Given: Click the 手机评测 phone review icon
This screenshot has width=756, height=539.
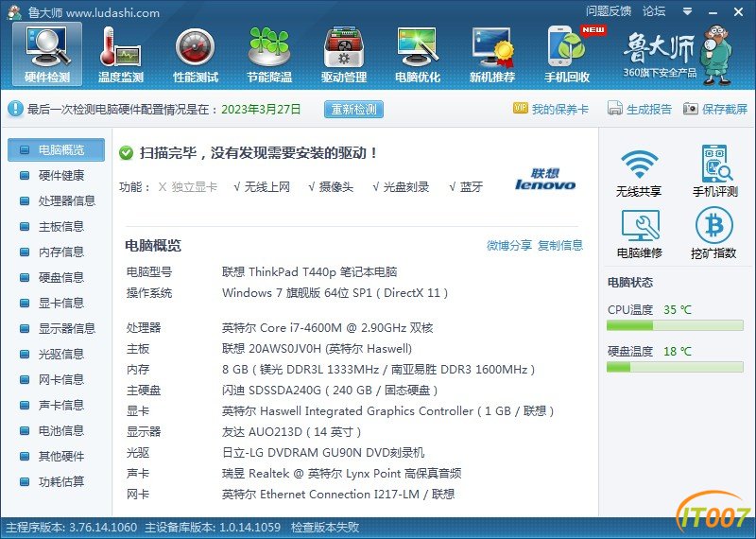Looking at the screenshot, I should coord(716,163).
